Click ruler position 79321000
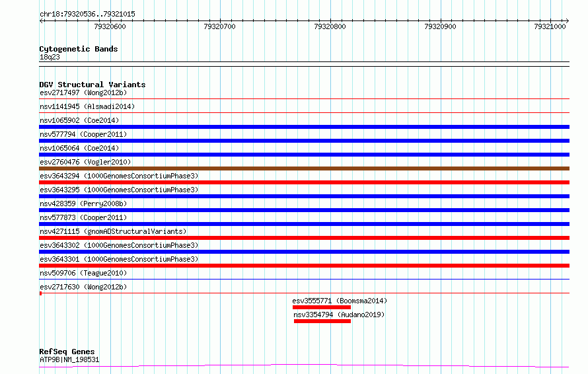 click(550, 26)
